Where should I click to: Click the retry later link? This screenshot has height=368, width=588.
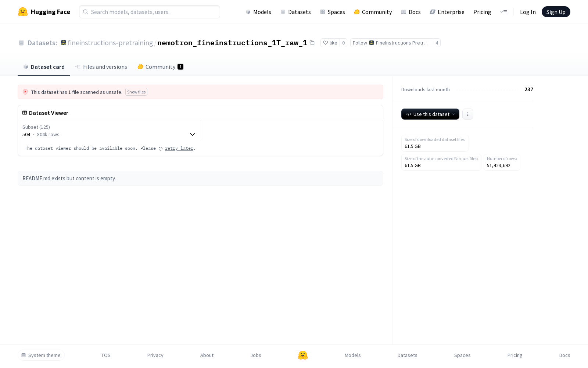(179, 148)
